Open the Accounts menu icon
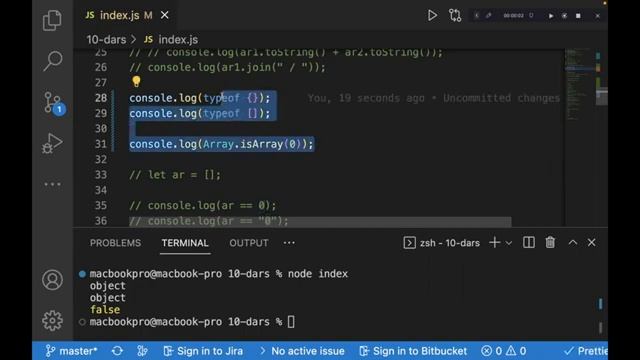This screenshot has height=360, width=640. tap(52, 280)
